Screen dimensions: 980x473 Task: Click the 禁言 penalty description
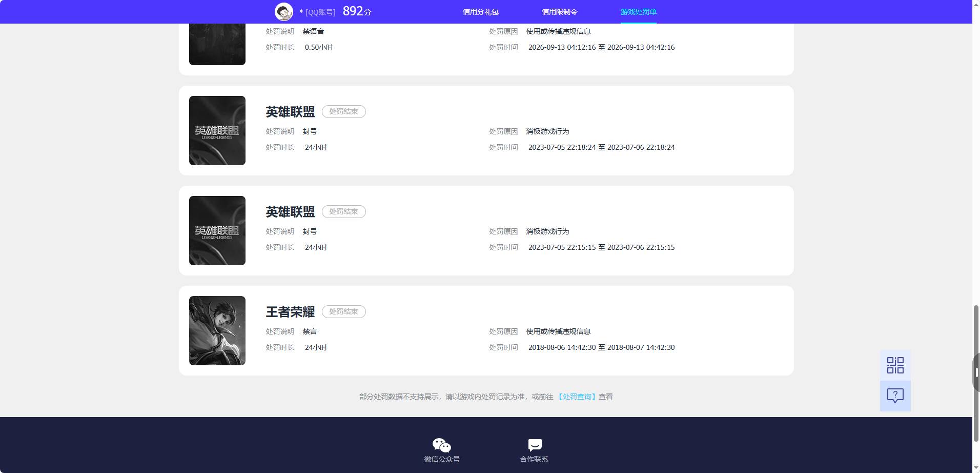coord(310,331)
